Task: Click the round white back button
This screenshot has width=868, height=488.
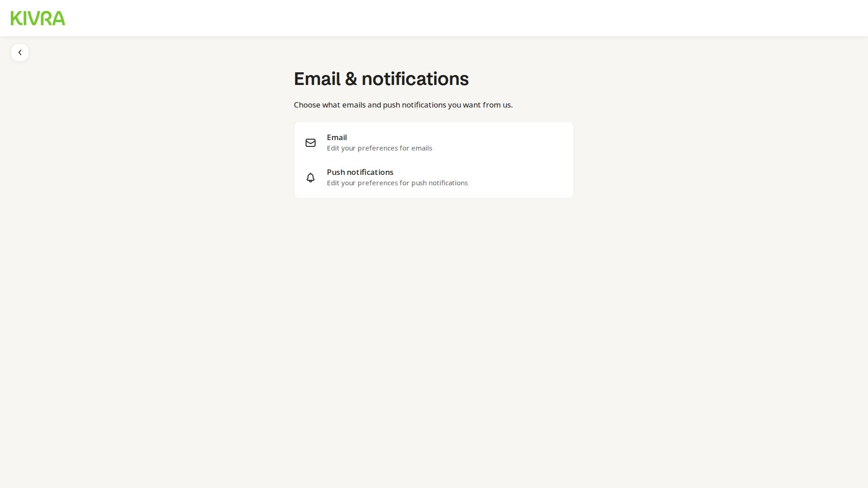Action: 20,52
